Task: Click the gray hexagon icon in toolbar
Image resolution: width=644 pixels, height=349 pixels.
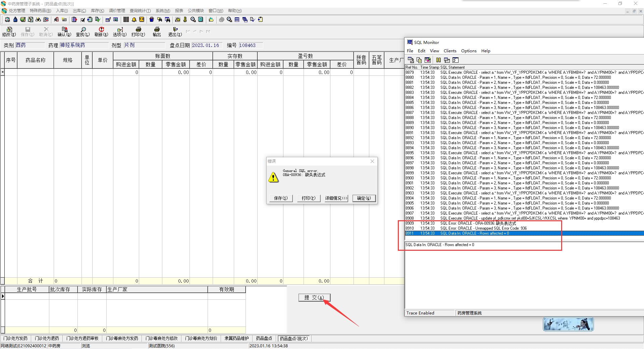Action: [221, 19]
